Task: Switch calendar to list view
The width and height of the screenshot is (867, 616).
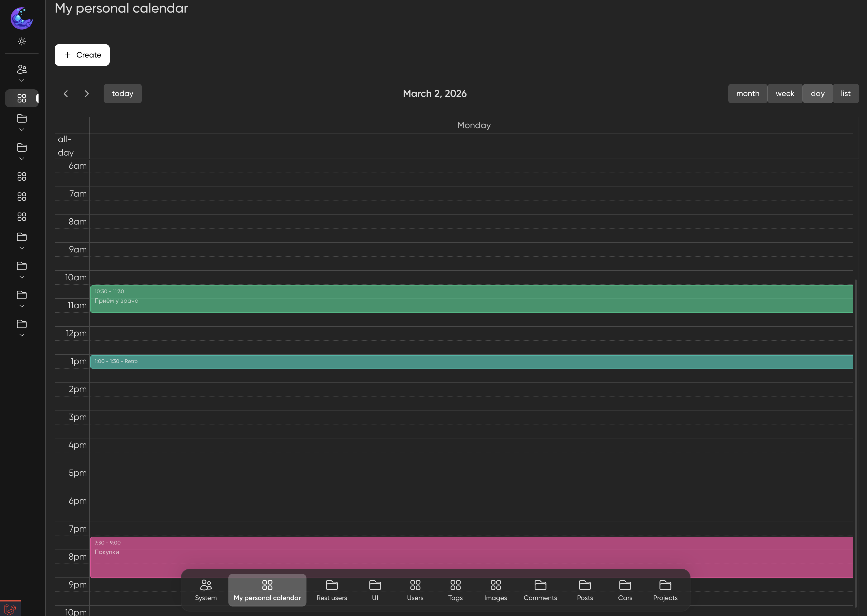Action: pos(845,94)
